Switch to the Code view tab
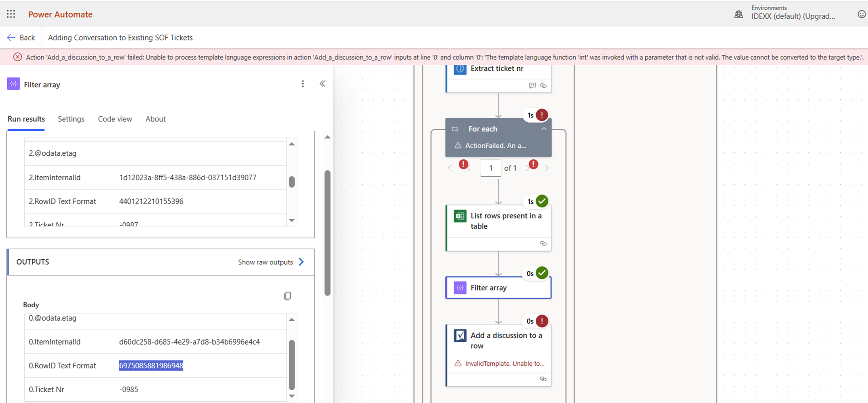This screenshot has height=403, width=868. pos(115,119)
